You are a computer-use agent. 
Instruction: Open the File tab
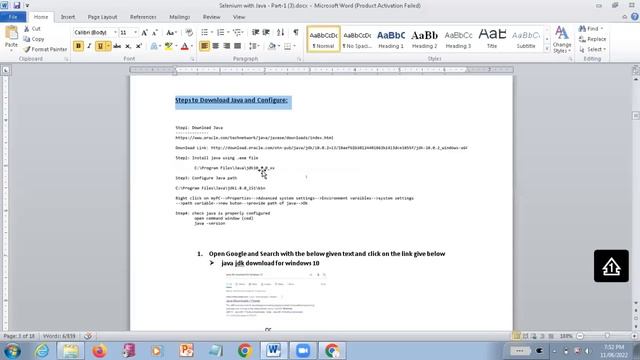tap(13, 17)
